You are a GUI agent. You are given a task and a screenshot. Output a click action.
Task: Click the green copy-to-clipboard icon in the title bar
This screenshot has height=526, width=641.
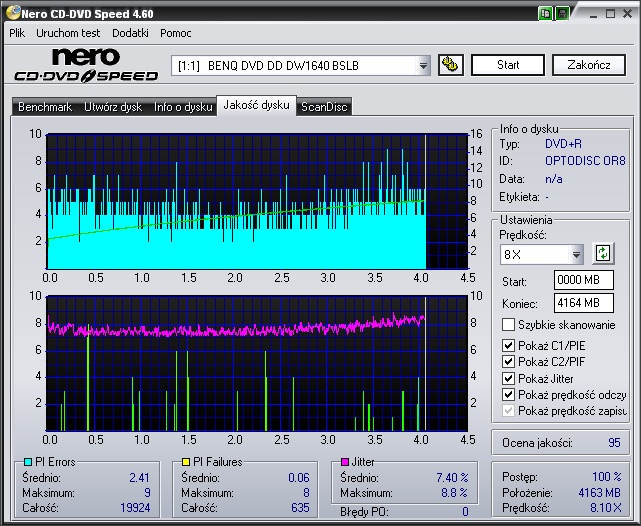point(545,14)
